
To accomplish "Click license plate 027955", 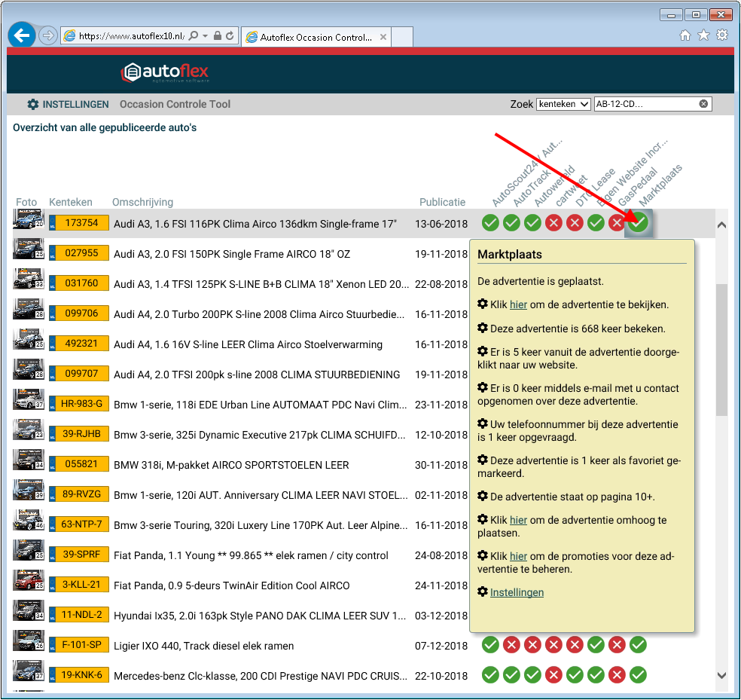I will pyautogui.click(x=79, y=253).
